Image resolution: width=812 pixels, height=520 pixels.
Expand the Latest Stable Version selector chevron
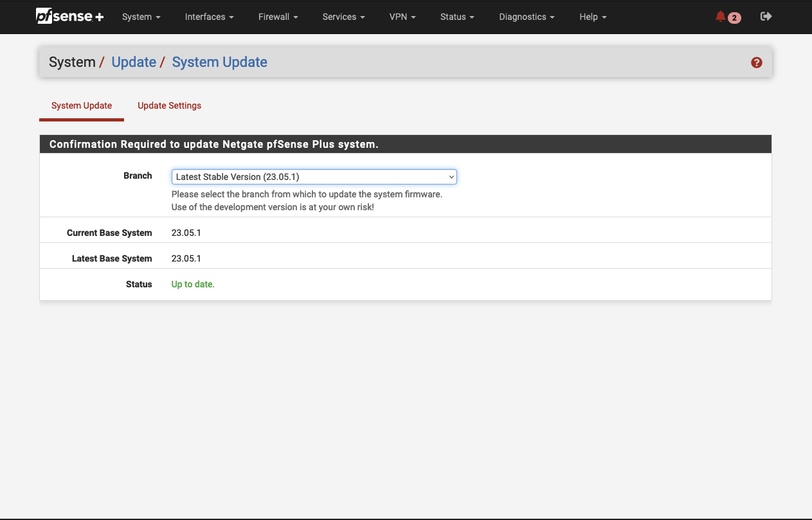[451, 176]
